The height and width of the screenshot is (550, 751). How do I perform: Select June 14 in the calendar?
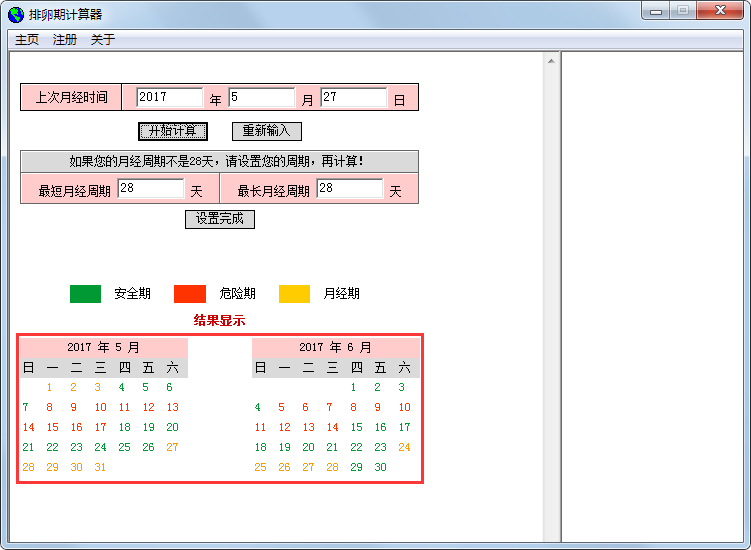click(332, 428)
